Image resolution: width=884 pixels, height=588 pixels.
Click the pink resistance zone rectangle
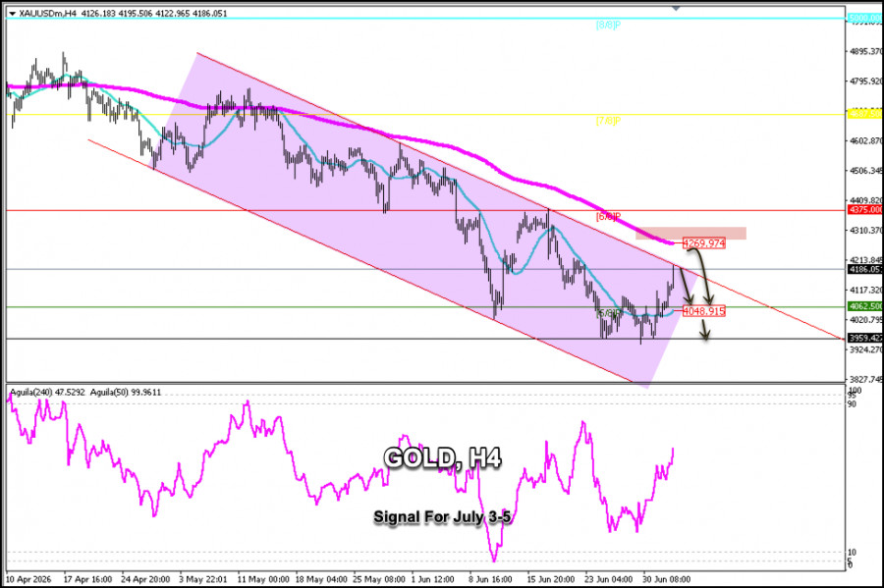click(691, 234)
